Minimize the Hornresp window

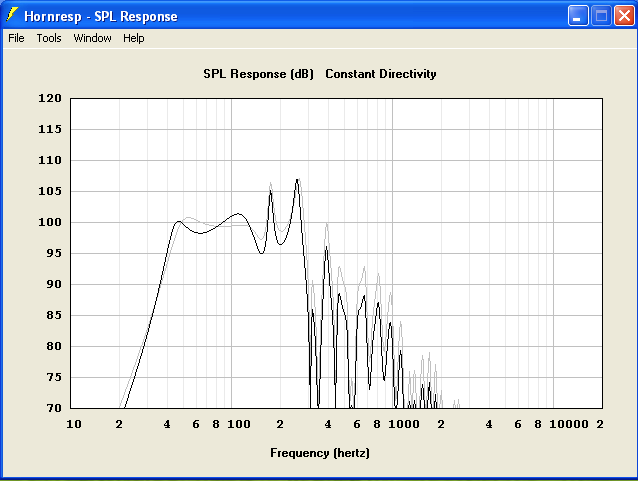pos(578,16)
